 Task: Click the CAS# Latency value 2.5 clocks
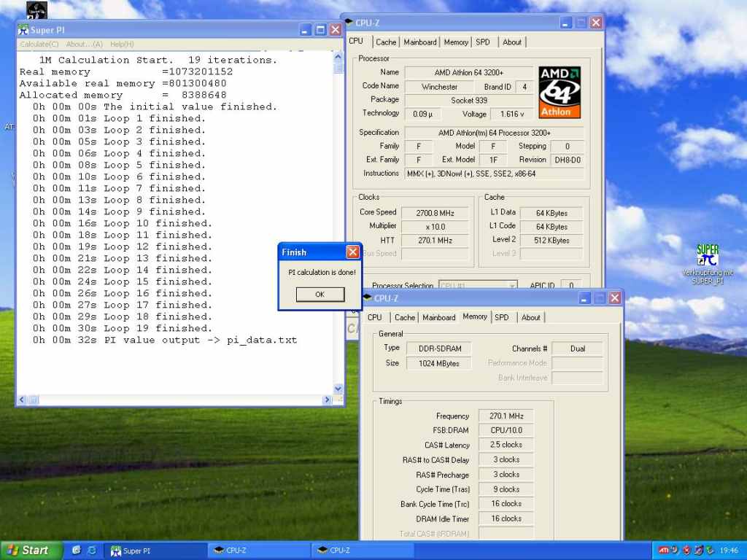pos(506,445)
